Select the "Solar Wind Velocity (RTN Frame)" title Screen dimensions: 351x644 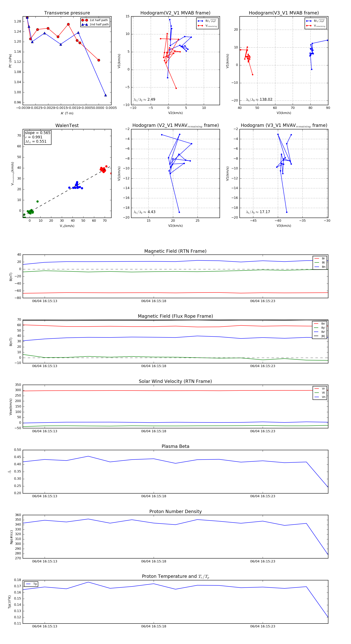tap(175, 381)
